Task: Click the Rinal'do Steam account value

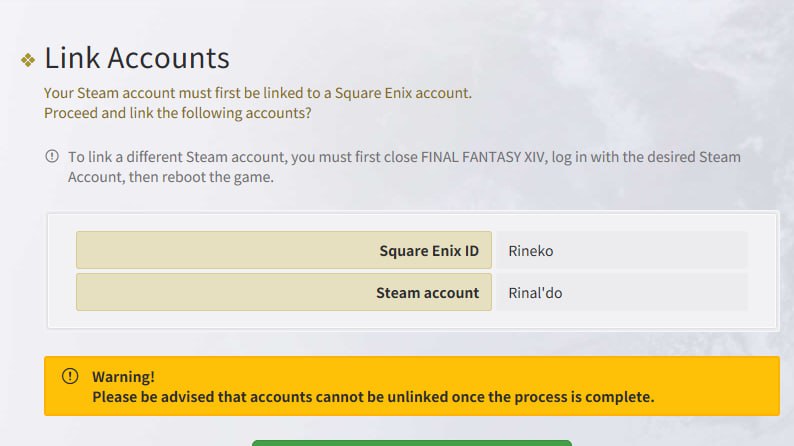Action: (537, 293)
